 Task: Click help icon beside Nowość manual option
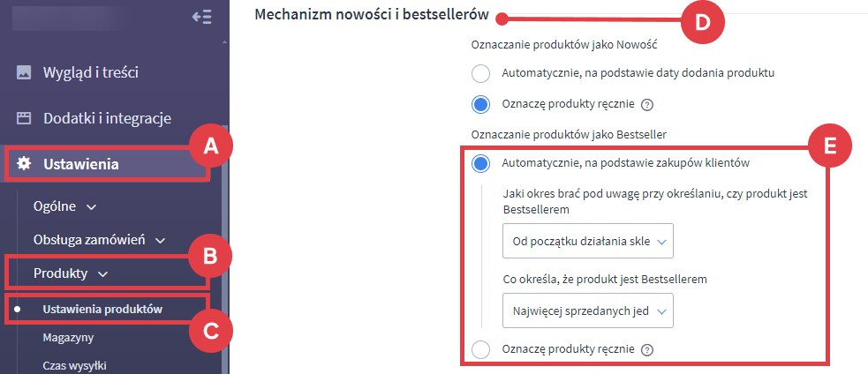point(646,105)
